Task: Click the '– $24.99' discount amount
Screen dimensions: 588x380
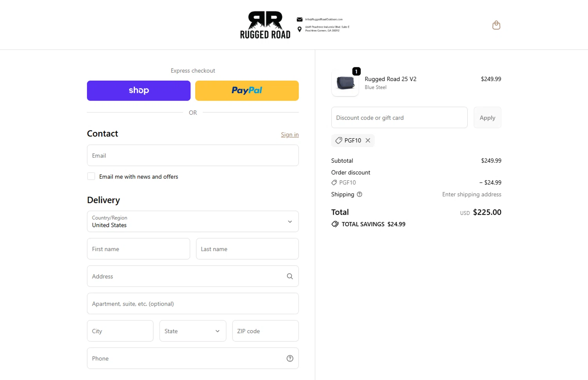Action: [x=490, y=183]
